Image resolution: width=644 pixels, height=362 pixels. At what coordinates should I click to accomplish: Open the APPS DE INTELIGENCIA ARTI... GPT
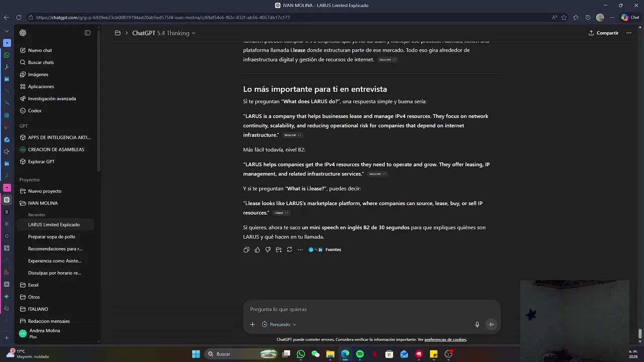point(56,137)
